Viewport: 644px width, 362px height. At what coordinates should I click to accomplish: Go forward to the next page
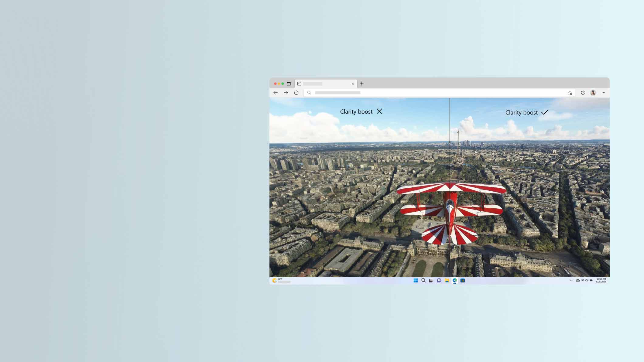(286, 93)
